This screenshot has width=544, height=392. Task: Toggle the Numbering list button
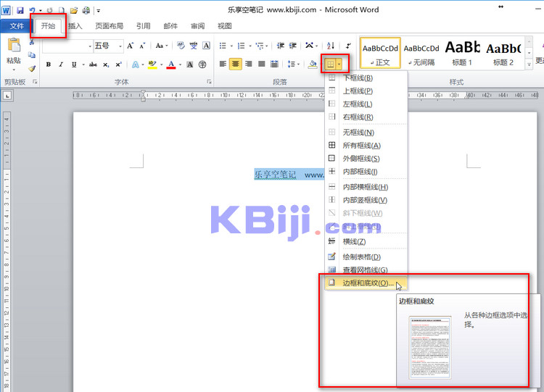point(241,46)
